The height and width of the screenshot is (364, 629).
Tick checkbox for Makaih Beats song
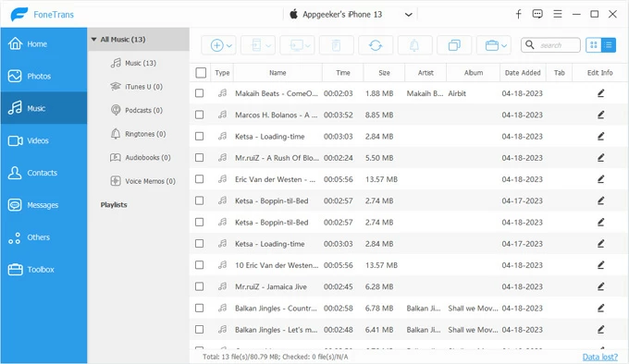click(x=200, y=93)
